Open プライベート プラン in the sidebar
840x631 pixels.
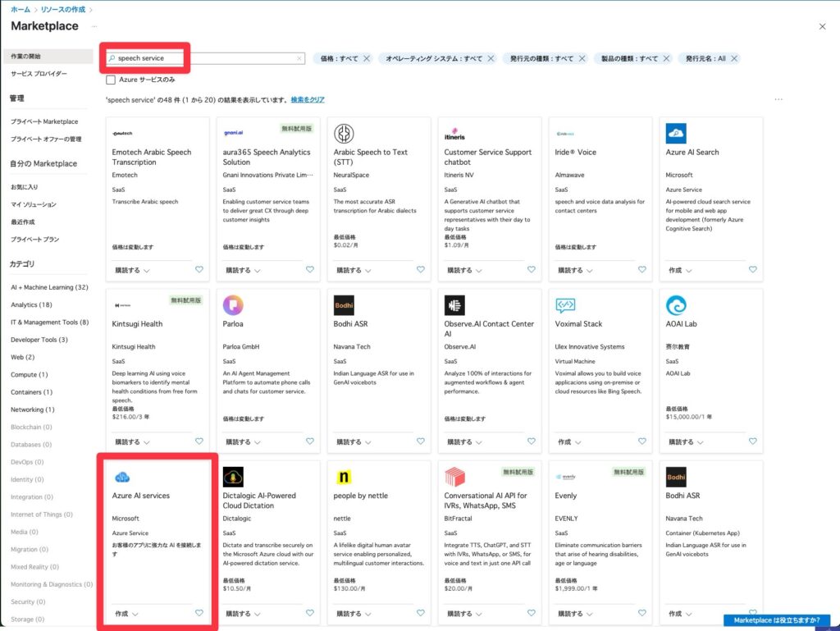pos(35,240)
